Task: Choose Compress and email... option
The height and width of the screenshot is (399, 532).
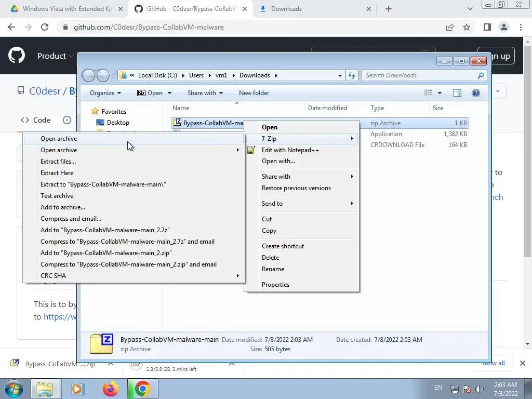Action: (134, 219)
